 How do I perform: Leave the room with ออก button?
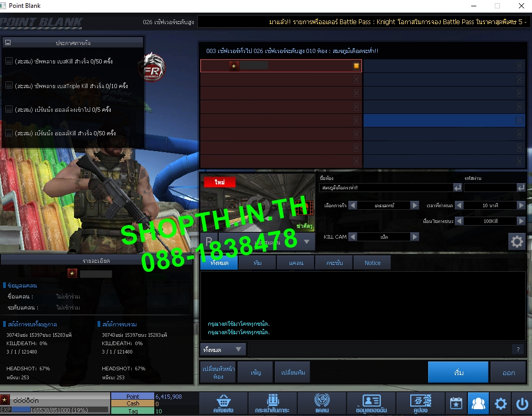pos(508,372)
